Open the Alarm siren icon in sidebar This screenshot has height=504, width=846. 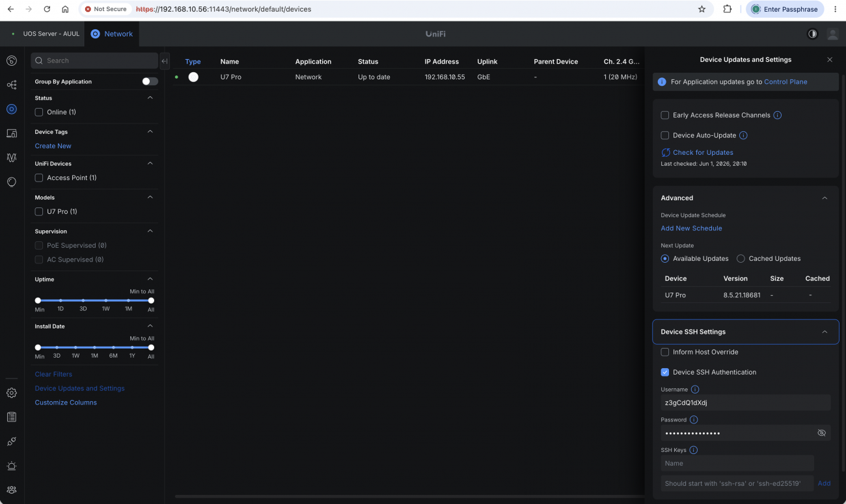tap(12, 466)
